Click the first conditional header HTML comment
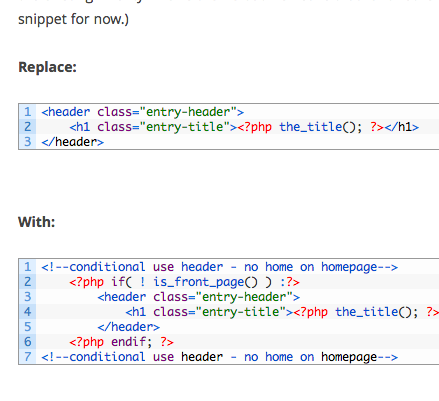 coord(219,267)
